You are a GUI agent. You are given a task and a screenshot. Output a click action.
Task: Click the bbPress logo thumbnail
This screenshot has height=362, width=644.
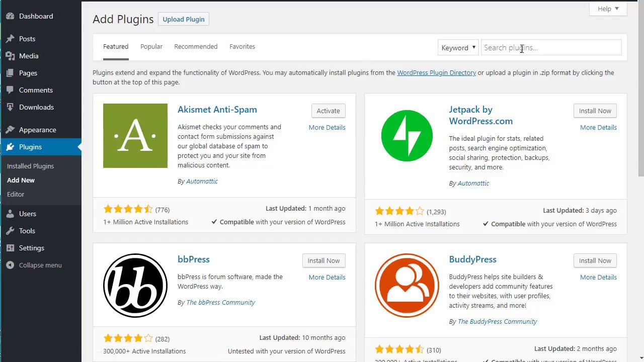135,286
